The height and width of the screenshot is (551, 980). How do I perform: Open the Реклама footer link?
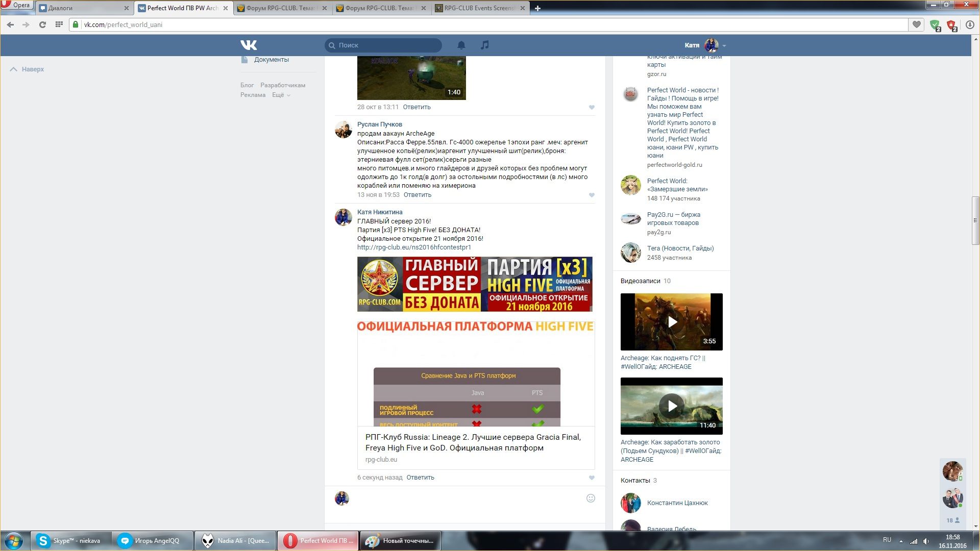tap(253, 95)
